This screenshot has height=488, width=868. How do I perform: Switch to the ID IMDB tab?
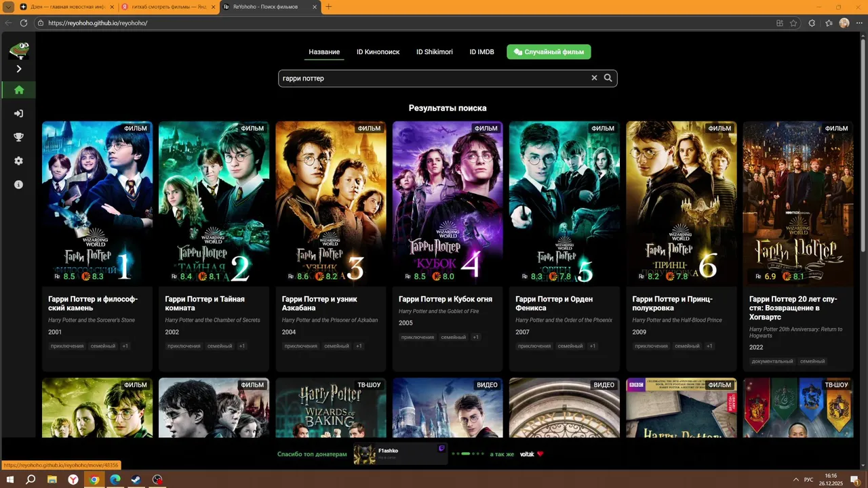pos(481,52)
